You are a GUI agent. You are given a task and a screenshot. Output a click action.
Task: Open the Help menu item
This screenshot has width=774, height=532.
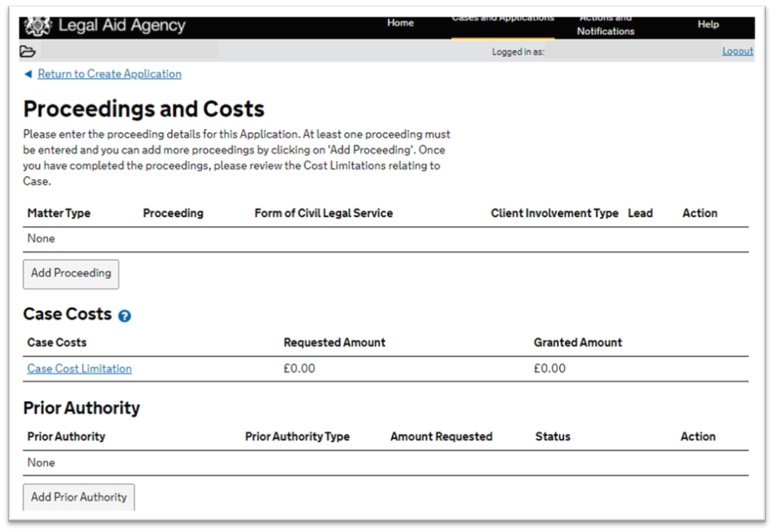[x=708, y=25]
